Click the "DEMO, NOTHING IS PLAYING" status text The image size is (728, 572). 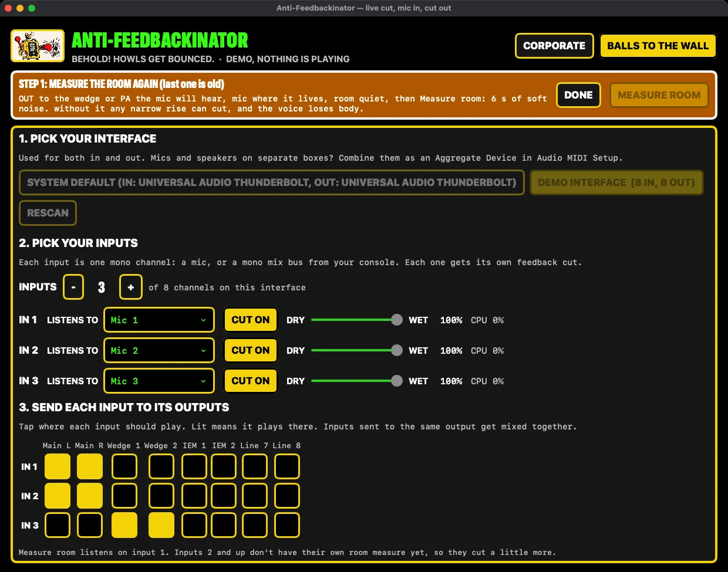coord(288,59)
